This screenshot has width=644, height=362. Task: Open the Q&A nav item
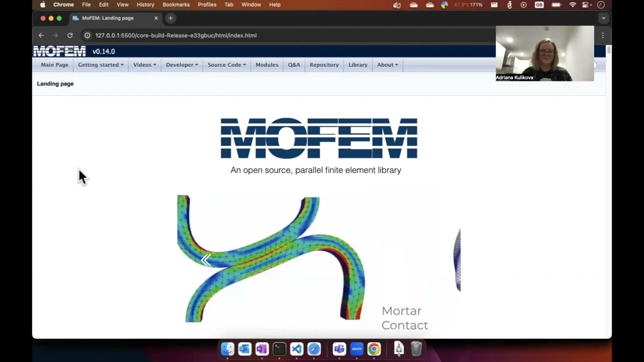pyautogui.click(x=294, y=65)
